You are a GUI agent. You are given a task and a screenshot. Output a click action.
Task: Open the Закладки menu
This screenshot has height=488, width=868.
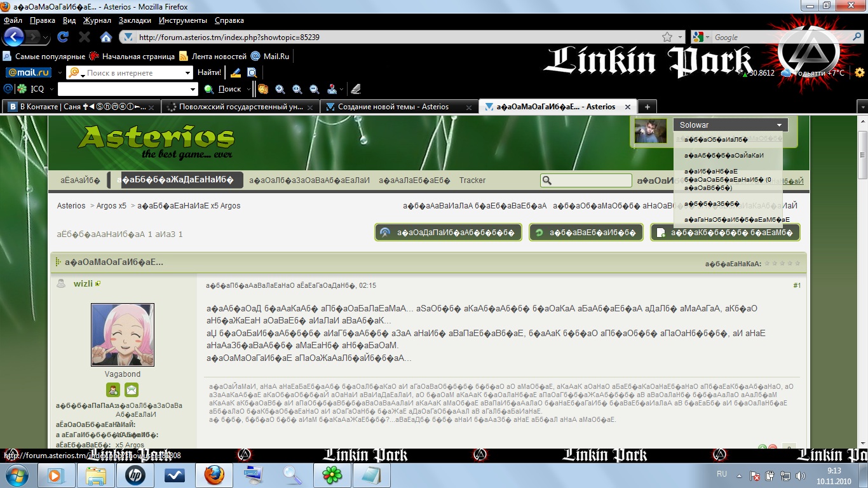[x=135, y=20]
